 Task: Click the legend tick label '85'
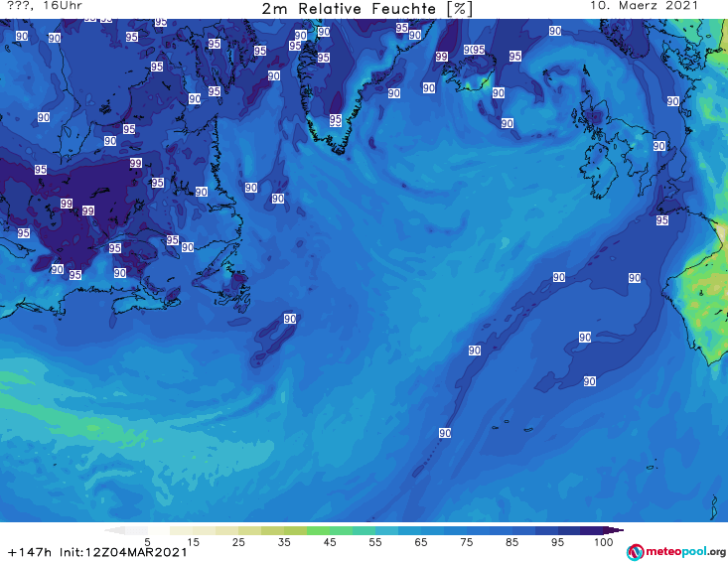click(x=511, y=542)
